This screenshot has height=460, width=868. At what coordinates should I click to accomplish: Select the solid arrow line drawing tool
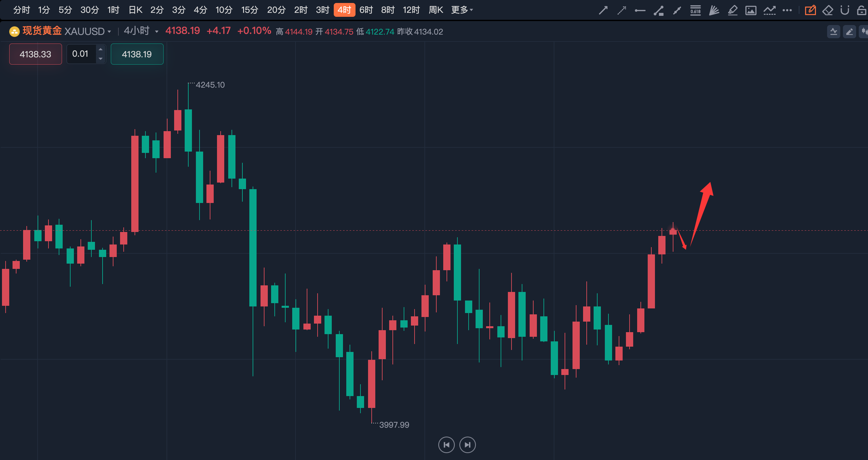(603, 10)
